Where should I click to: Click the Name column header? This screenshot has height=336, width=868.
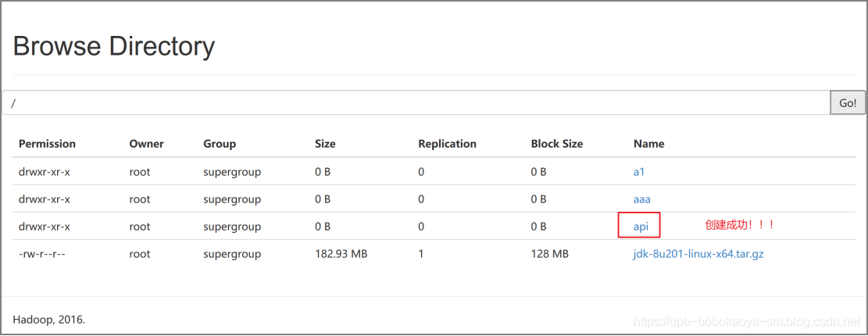click(x=648, y=144)
